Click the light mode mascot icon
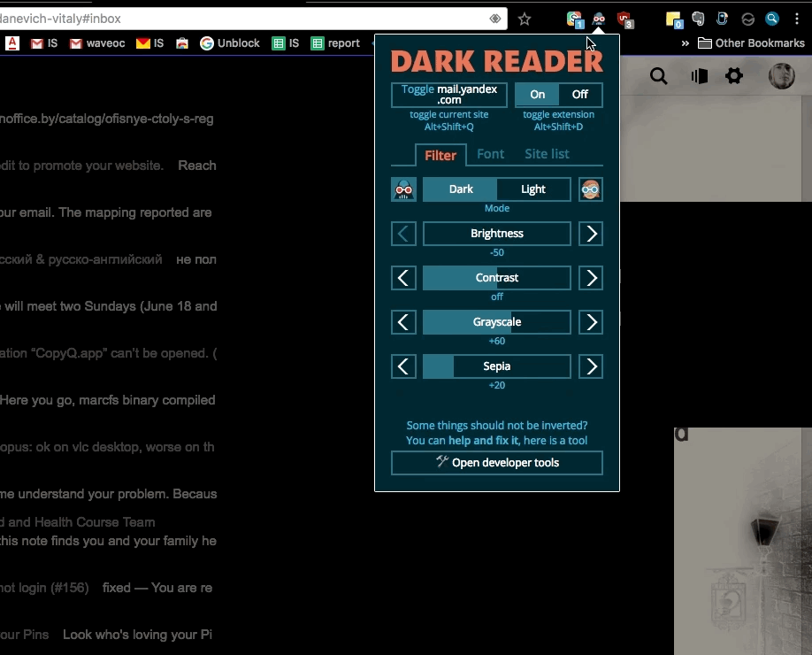The height and width of the screenshot is (655, 812). point(590,189)
